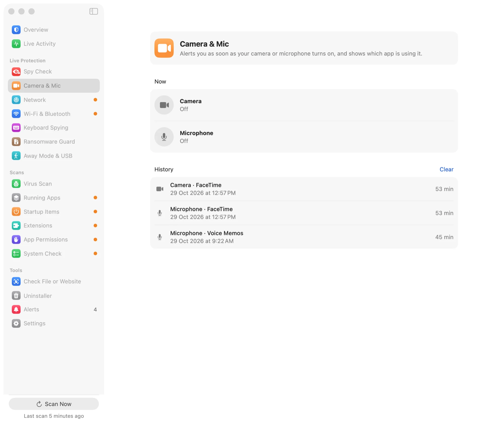
Task: Select Camera & Mic in the sidebar
Action: pyautogui.click(x=54, y=86)
